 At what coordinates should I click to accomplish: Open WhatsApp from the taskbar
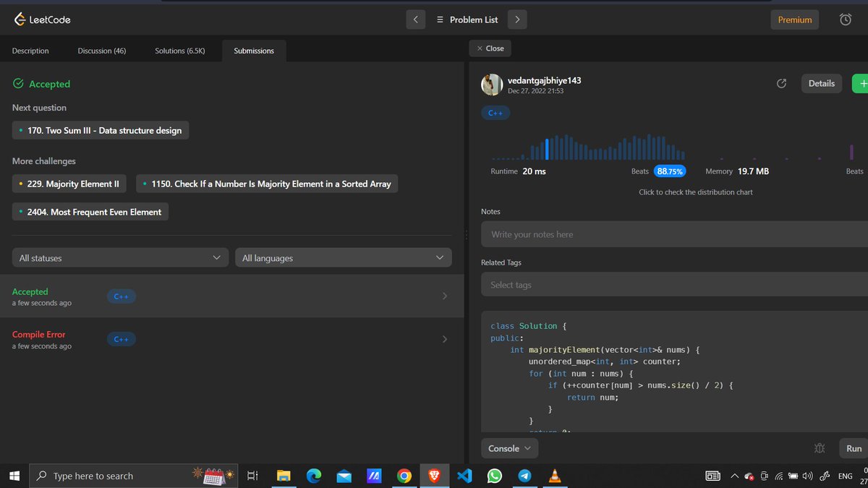point(495,476)
